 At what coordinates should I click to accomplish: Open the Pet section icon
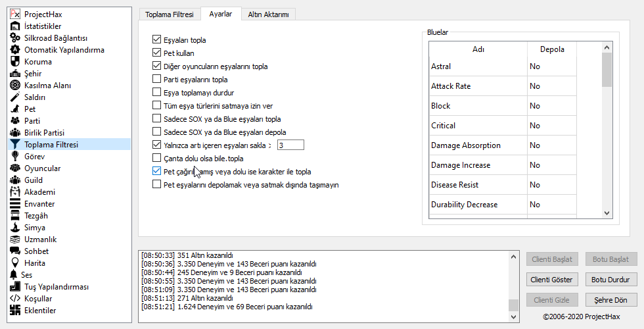(15, 109)
